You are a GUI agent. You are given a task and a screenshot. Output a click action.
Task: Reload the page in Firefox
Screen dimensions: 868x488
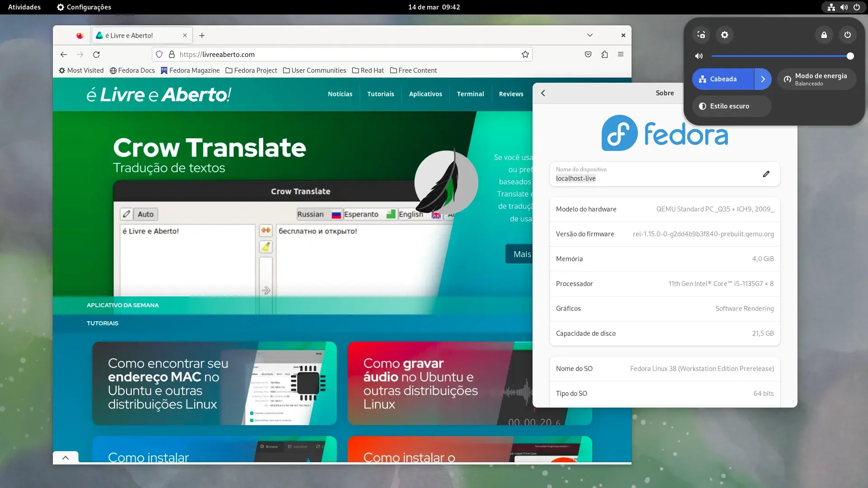click(x=96, y=54)
